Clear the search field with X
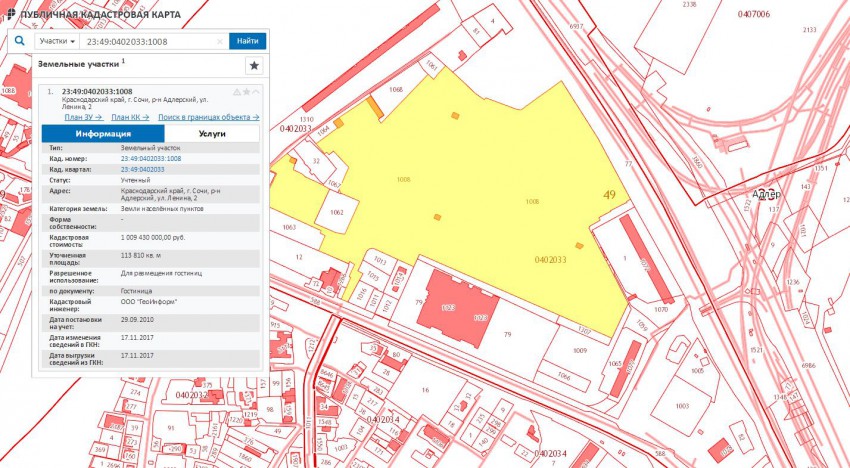This screenshot has height=468, width=850. [x=221, y=41]
